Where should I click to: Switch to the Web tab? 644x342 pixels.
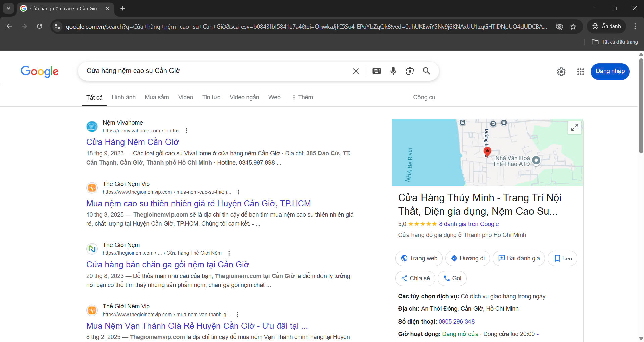point(274,97)
